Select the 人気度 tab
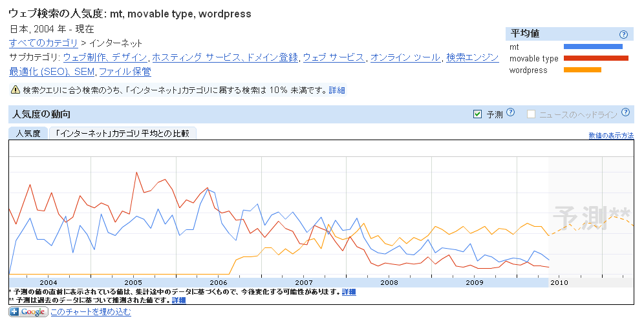 point(28,133)
